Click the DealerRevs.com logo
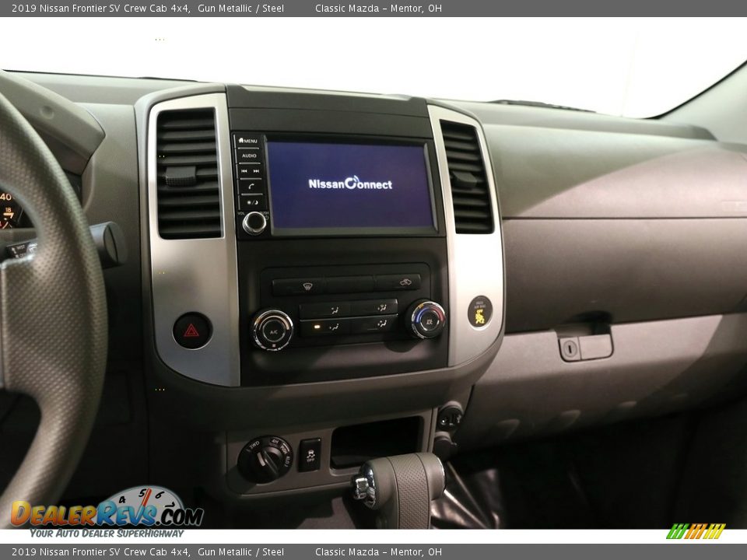The height and width of the screenshot is (560, 747). [x=107, y=513]
